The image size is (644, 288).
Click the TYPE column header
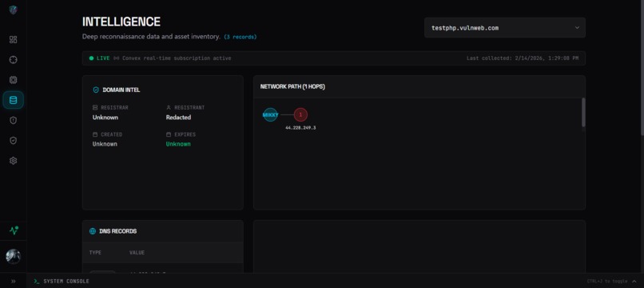[95, 253]
